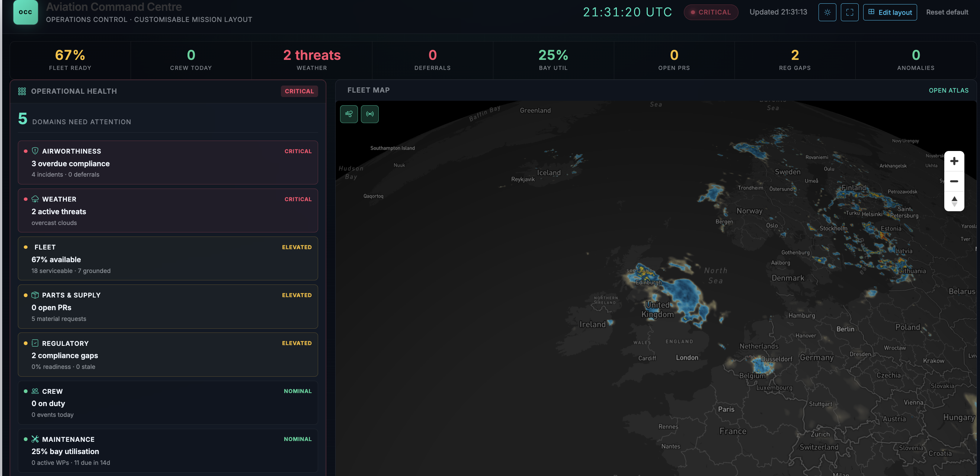
Task: Select the REG GAPS metric tile
Action: coord(795,60)
